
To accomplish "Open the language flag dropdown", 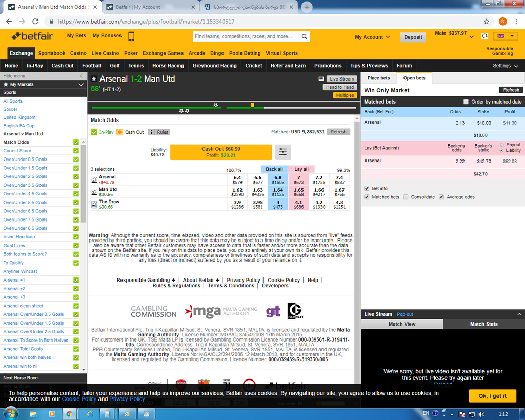I will click(x=505, y=36).
